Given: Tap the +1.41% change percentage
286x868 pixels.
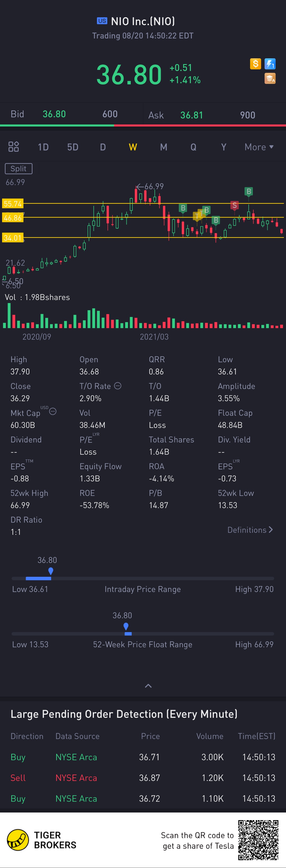Looking at the screenshot, I should tap(185, 80).
